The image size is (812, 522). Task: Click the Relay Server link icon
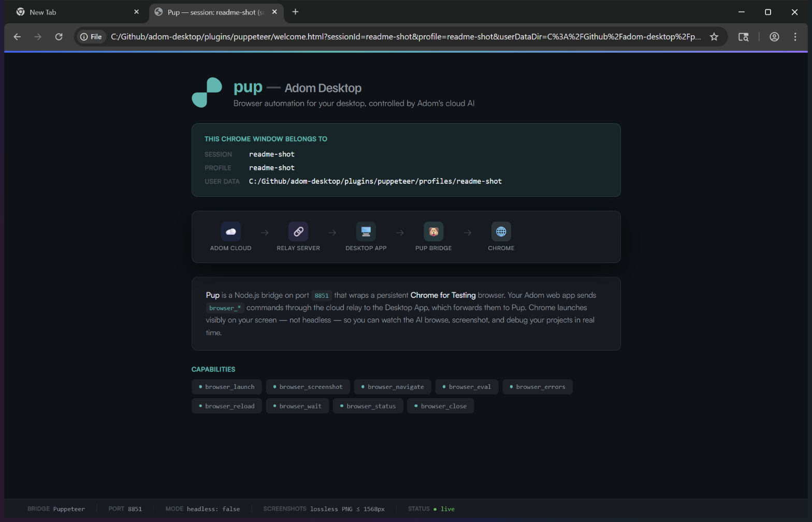click(x=298, y=231)
